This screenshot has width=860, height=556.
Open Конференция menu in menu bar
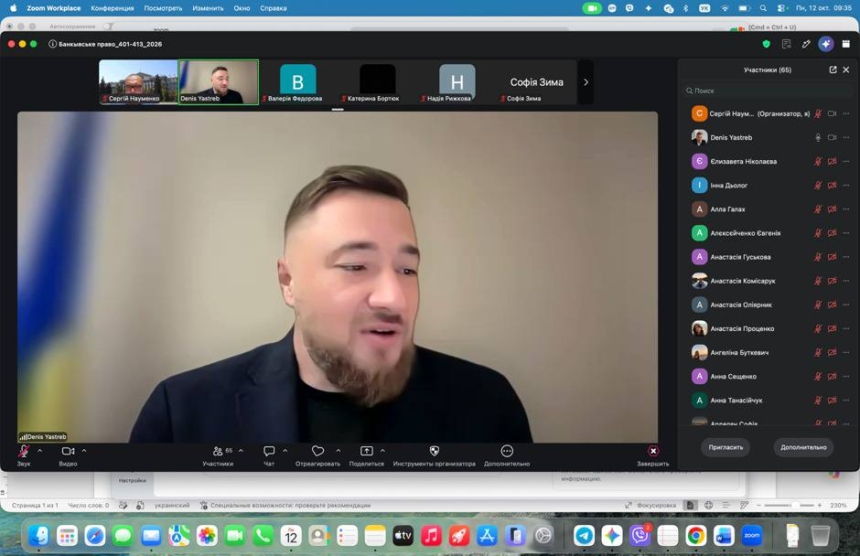click(112, 8)
